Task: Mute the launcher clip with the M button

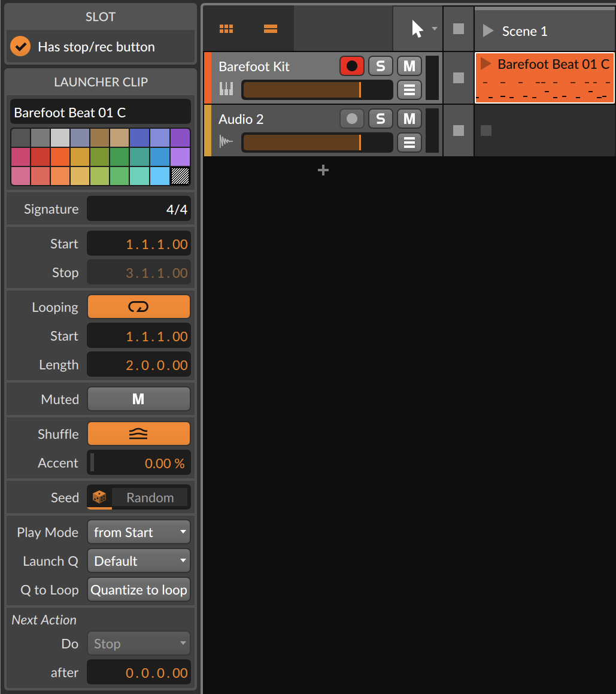Action: [138, 399]
